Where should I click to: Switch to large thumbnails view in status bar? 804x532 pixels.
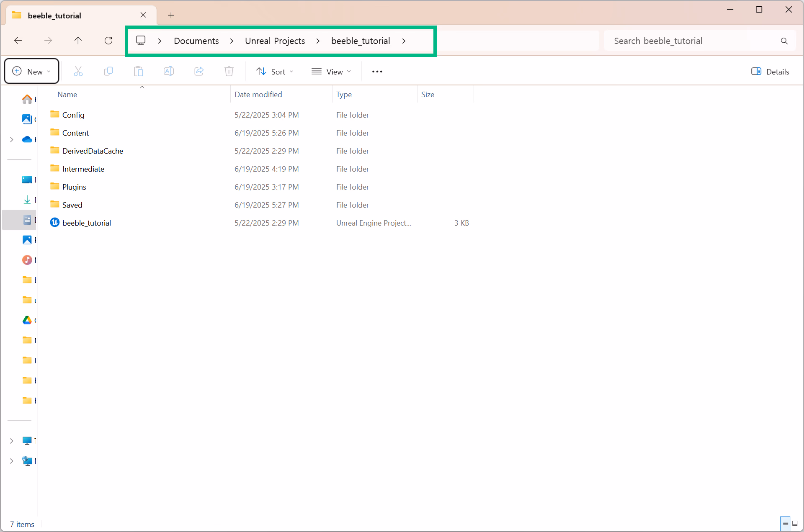pos(795,524)
